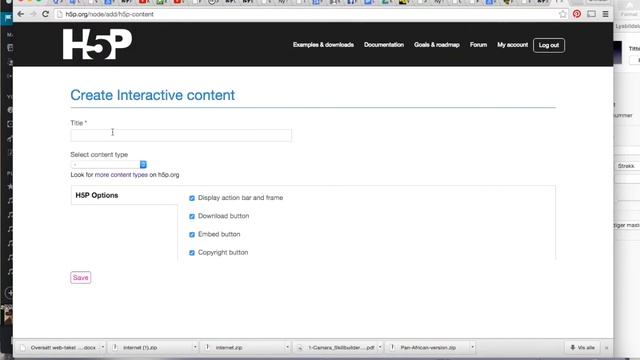Follow the more content types link
640x360 pixels.
121,175
